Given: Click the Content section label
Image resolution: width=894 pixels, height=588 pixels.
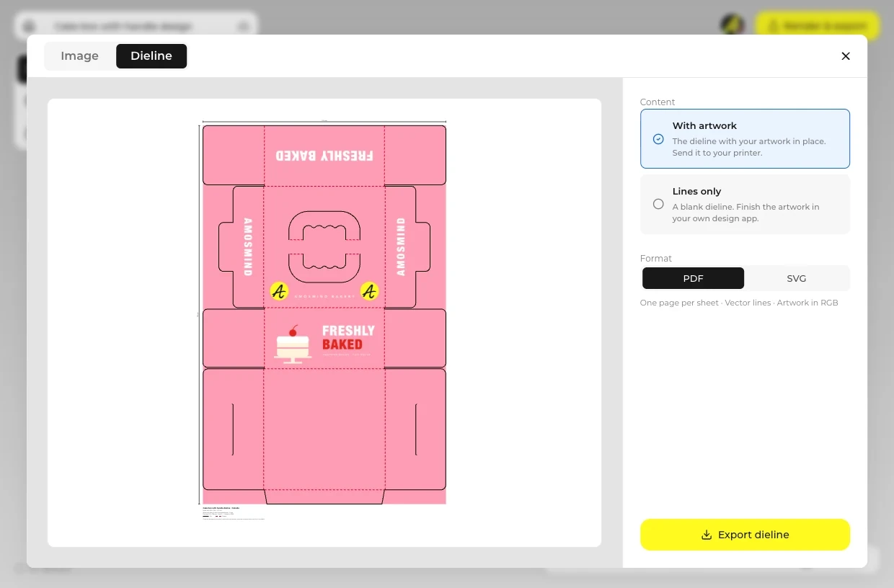Looking at the screenshot, I should pyautogui.click(x=658, y=102).
